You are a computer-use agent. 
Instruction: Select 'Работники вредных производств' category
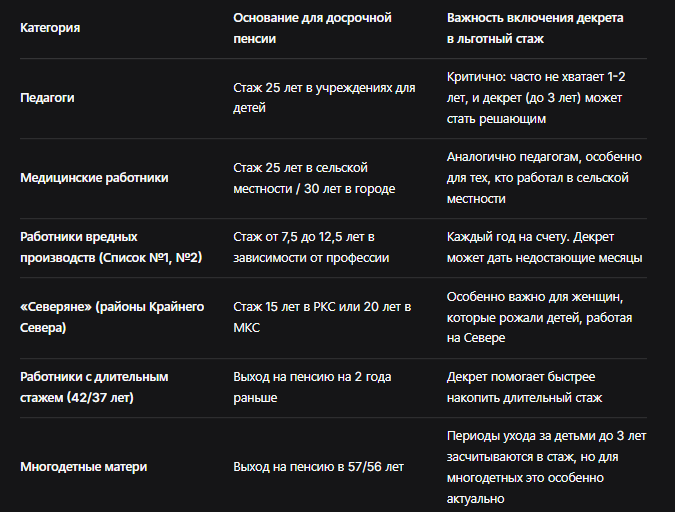click(111, 247)
